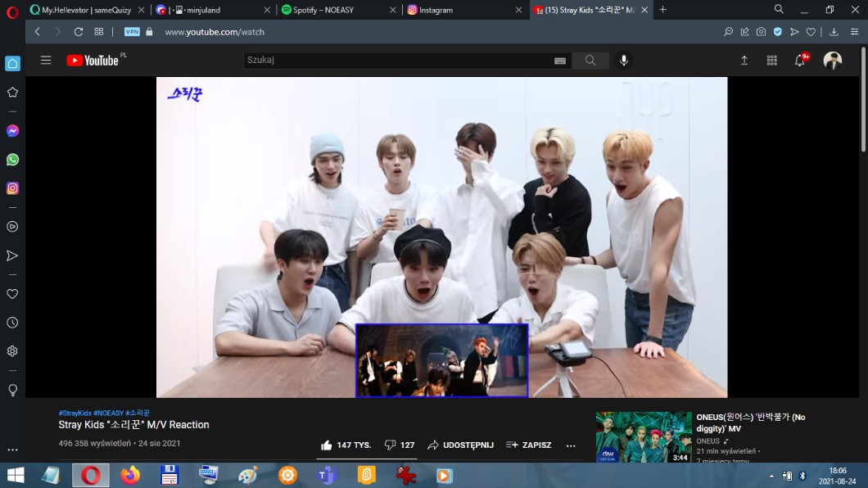Open WhatsApp in the Opera sidebar
Viewport: 868px width, 488px height.
coord(12,160)
